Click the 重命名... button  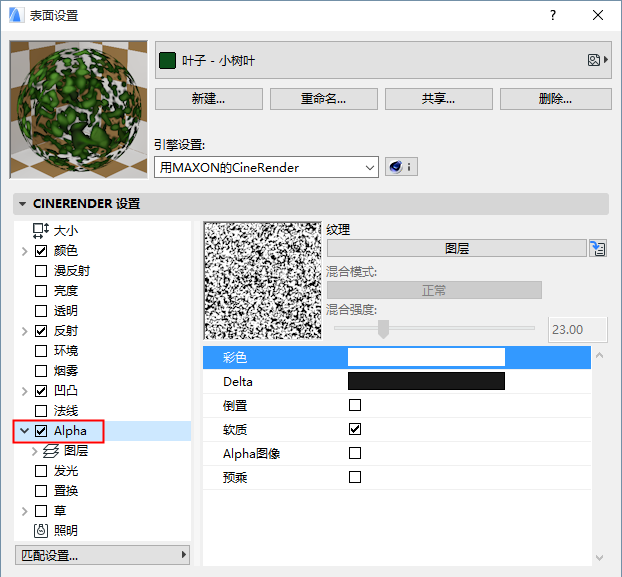324,99
